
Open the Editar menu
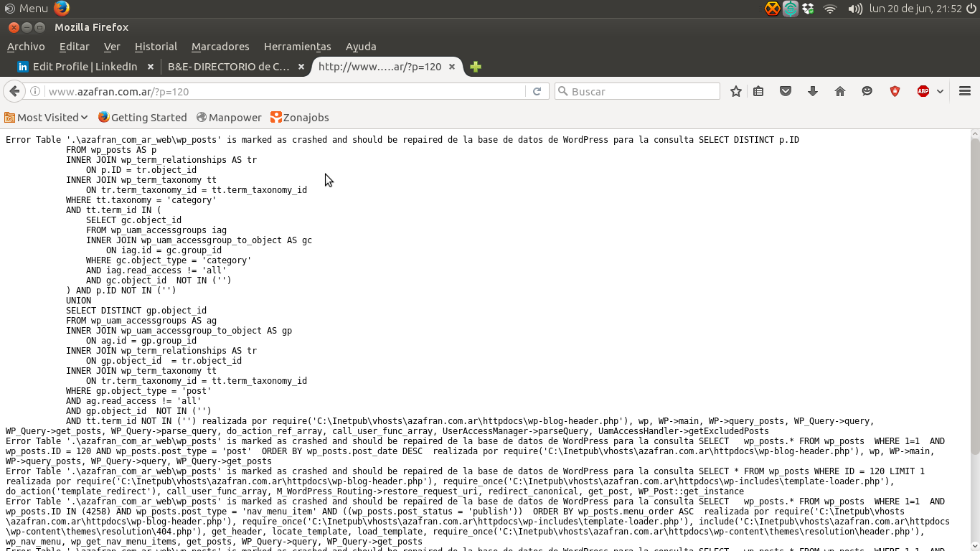pos(75,47)
